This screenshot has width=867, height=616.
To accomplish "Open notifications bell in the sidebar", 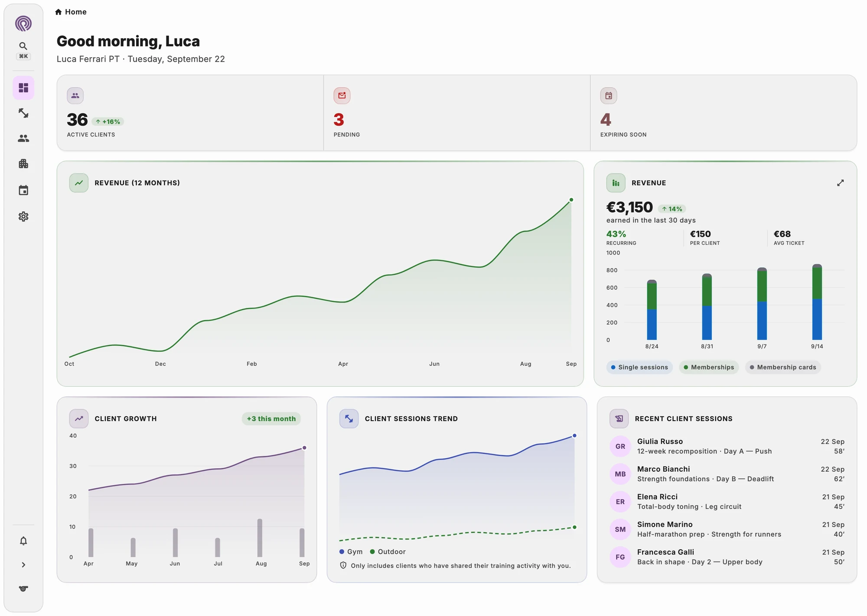I will (23, 541).
